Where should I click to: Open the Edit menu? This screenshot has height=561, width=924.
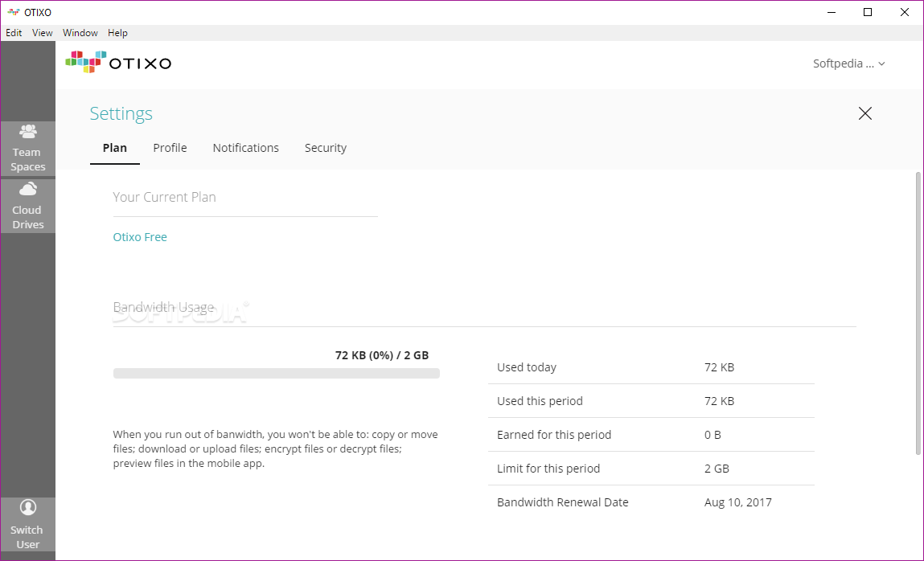click(x=14, y=33)
